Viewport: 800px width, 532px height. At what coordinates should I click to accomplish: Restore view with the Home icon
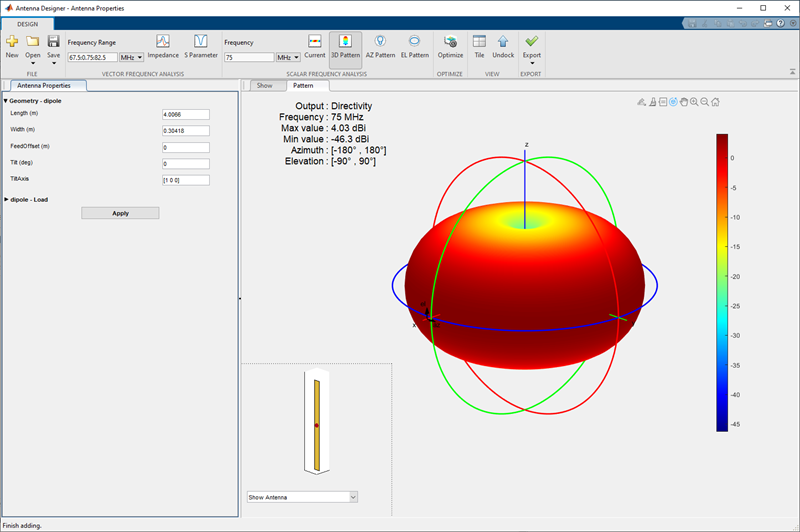[716, 102]
